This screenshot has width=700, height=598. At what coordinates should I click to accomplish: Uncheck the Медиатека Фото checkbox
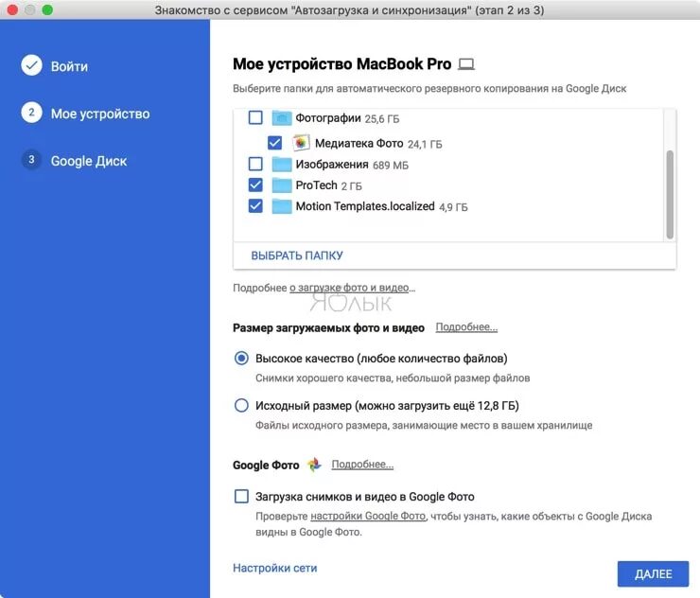274,143
